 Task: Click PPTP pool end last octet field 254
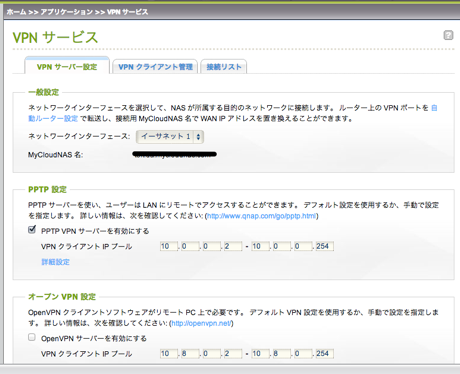click(x=324, y=246)
